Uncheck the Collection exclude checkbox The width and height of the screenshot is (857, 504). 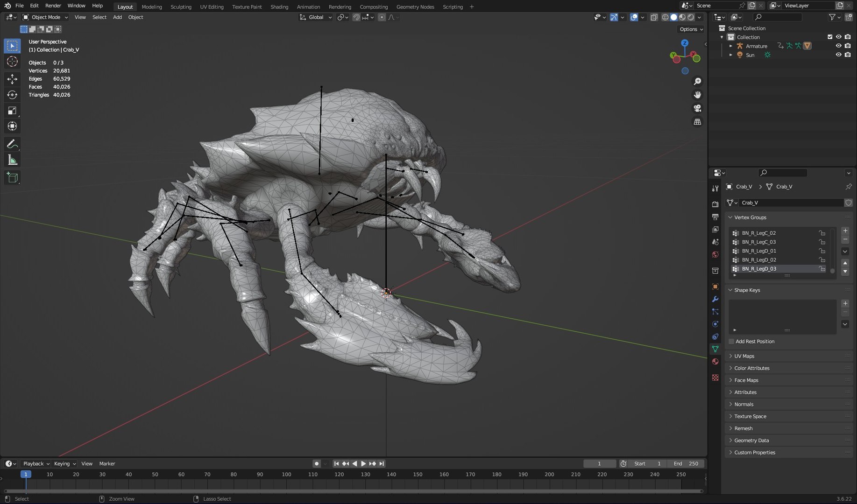click(x=829, y=37)
